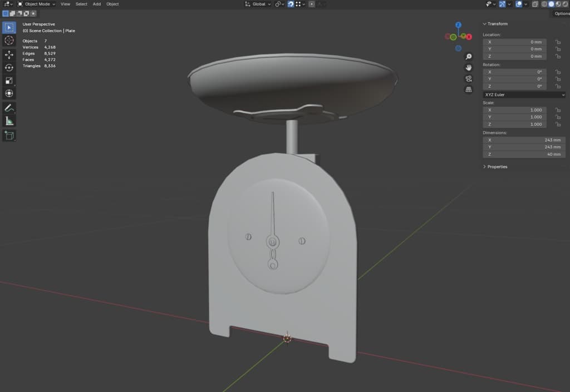
Task: Toggle the lock on Rotation Z
Action: pos(557,86)
